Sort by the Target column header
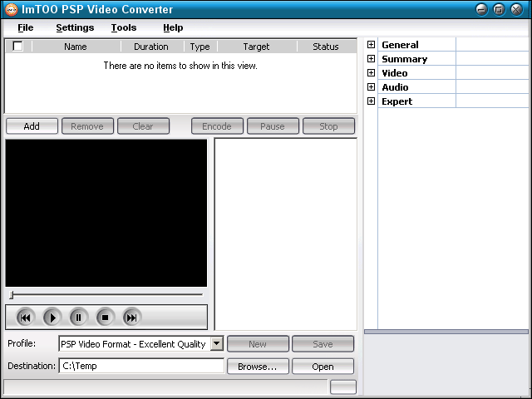 click(257, 47)
